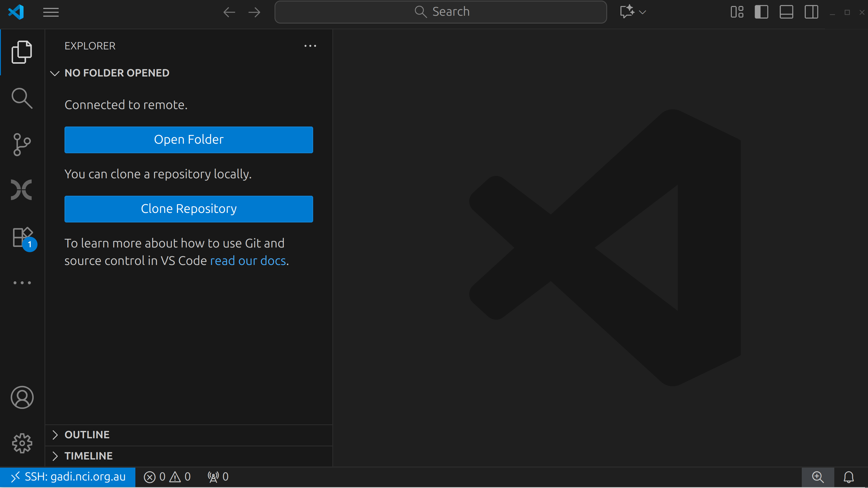Open Explorer views and more actions menu
The height and width of the screenshot is (488, 868).
(x=310, y=46)
